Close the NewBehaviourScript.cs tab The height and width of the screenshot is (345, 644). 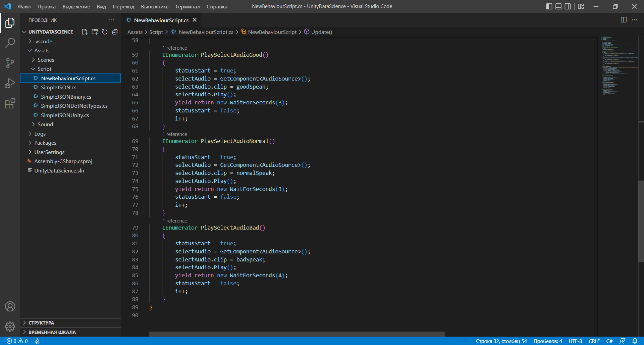(x=195, y=20)
